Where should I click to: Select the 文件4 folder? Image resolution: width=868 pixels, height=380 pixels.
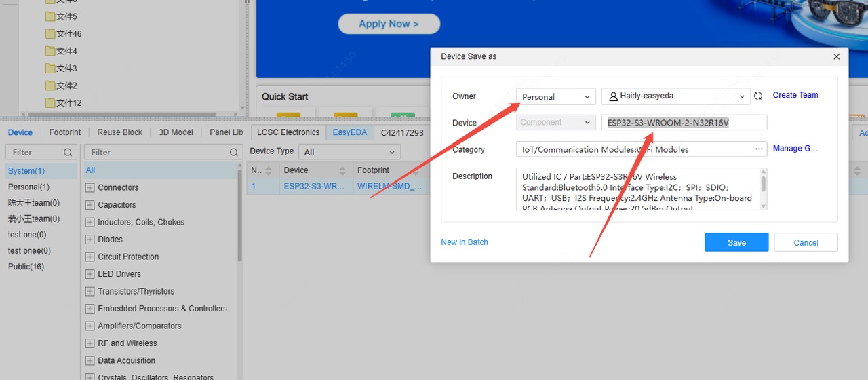61,51
